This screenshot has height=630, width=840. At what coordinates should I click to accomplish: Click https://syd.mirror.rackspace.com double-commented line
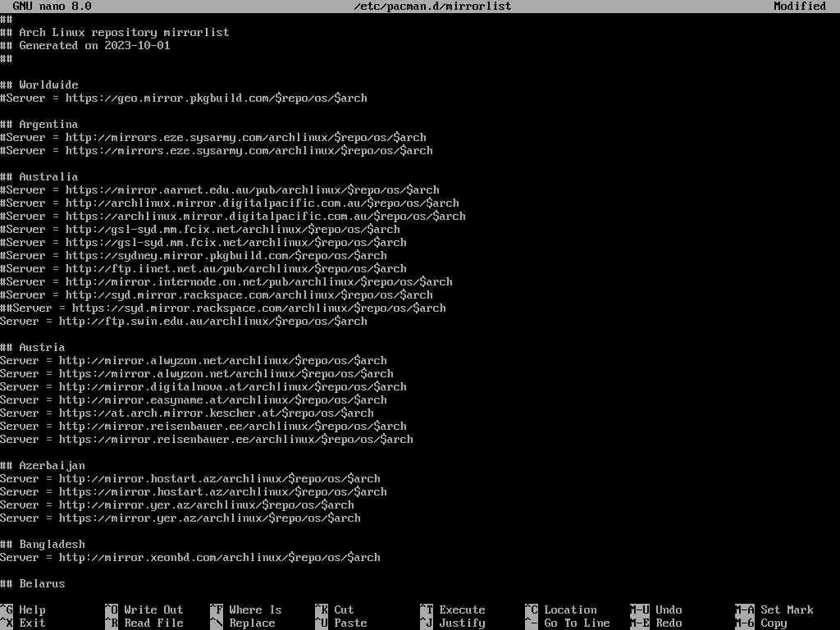tap(223, 308)
